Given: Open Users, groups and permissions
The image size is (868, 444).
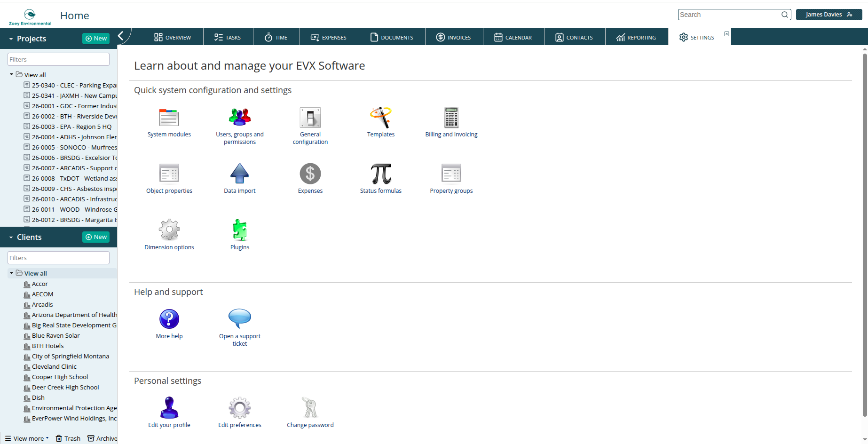Looking at the screenshot, I should click(x=240, y=118).
